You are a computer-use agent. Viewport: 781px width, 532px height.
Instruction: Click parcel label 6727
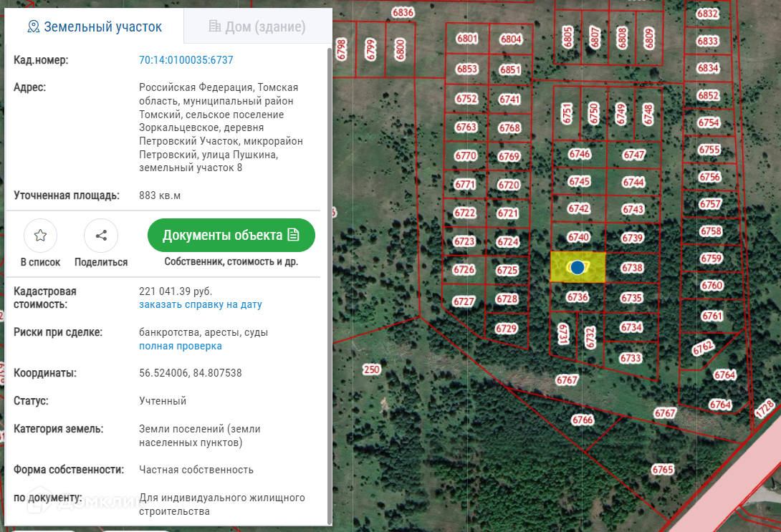click(x=463, y=301)
